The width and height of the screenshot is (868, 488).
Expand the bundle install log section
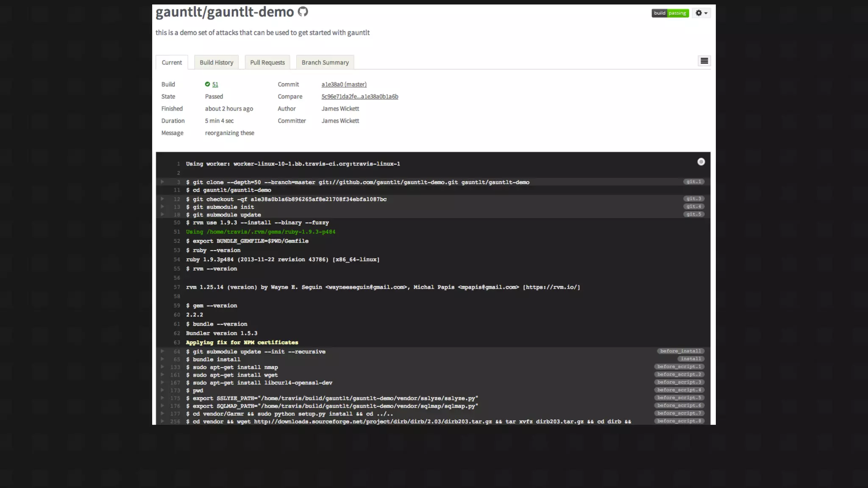pyautogui.click(x=162, y=359)
